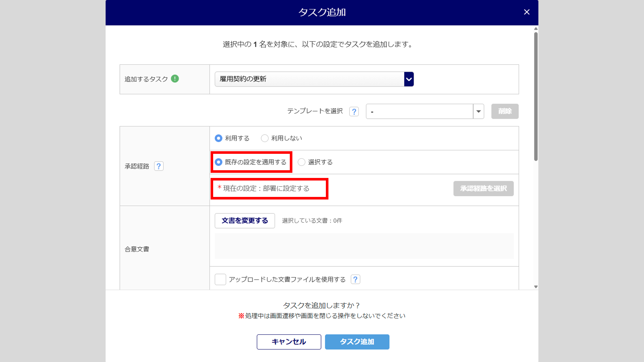The height and width of the screenshot is (362, 644).
Task: Expand the template selection dropdown arrow
Action: pos(478,111)
